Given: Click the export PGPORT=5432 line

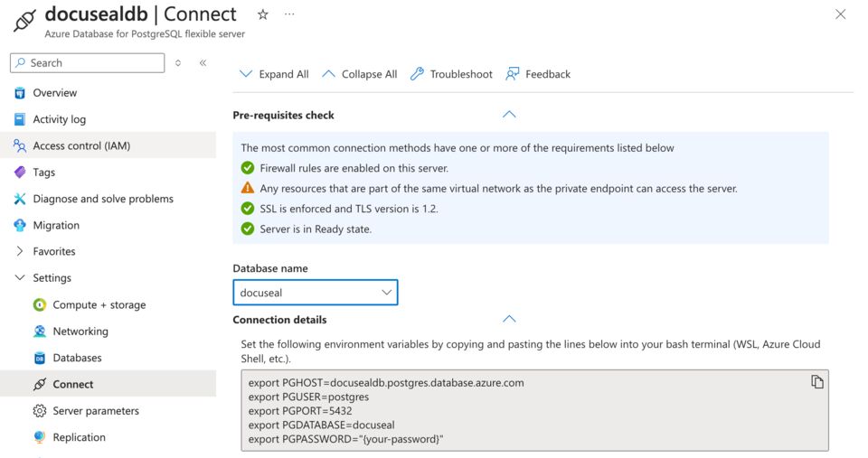Looking at the screenshot, I should click(300, 411).
